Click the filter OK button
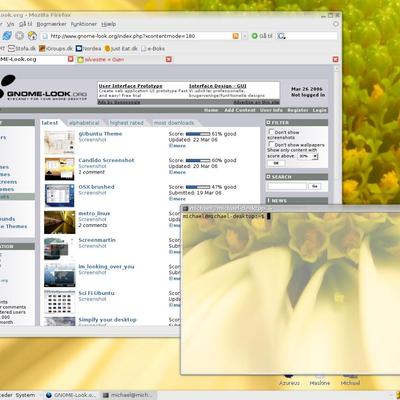This screenshot has width=400, height=400. coord(276,163)
